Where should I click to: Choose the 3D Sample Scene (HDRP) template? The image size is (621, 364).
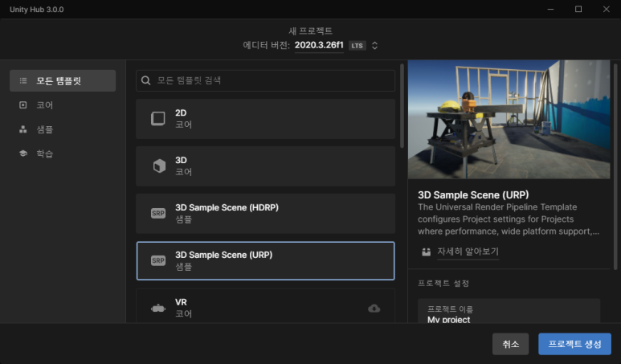(265, 214)
